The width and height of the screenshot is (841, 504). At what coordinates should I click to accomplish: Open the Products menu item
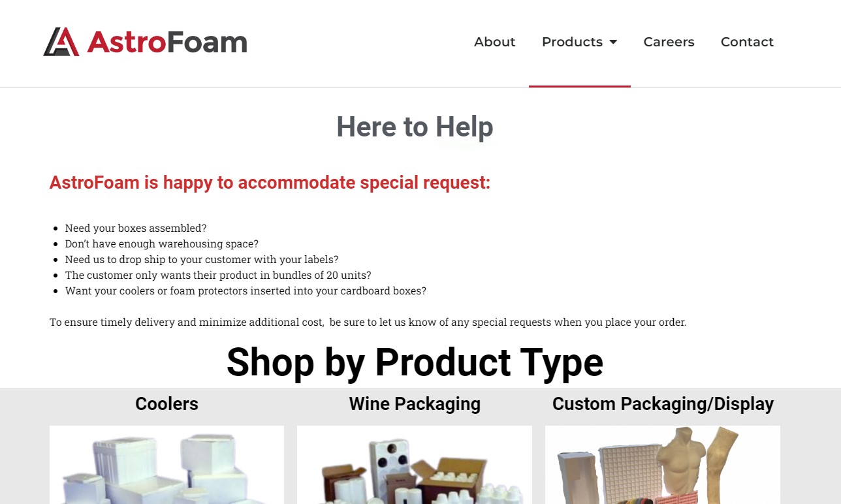coord(572,42)
